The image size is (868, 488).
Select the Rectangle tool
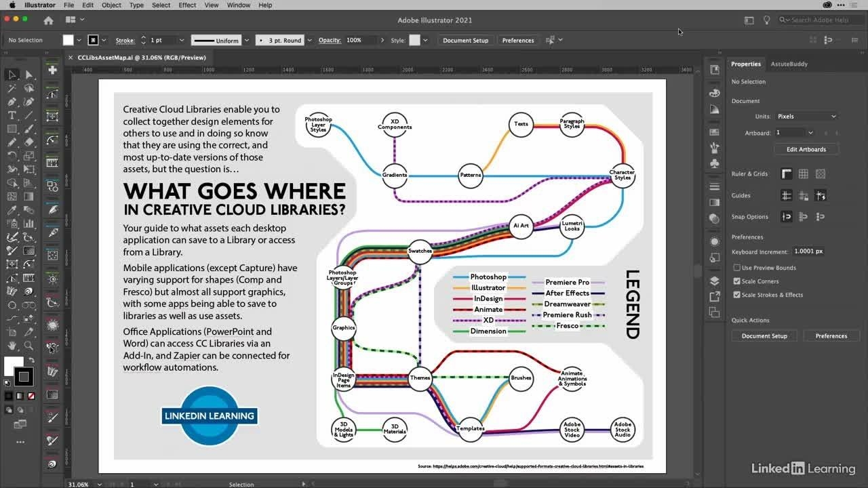click(12, 129)
